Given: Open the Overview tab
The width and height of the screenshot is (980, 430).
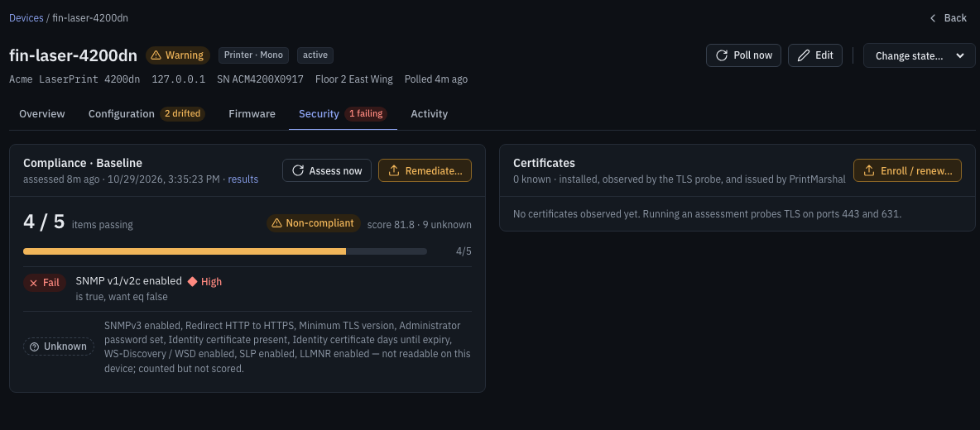Looking at the screenshot, I should coord(42,113).
